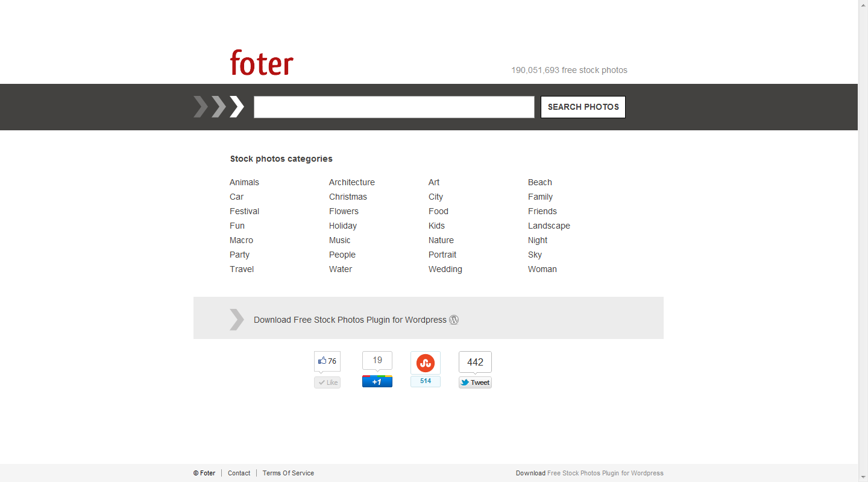Screen dimensions: 868x482
Task: Go to the Landscape category
Action: [x=549, y=226]
